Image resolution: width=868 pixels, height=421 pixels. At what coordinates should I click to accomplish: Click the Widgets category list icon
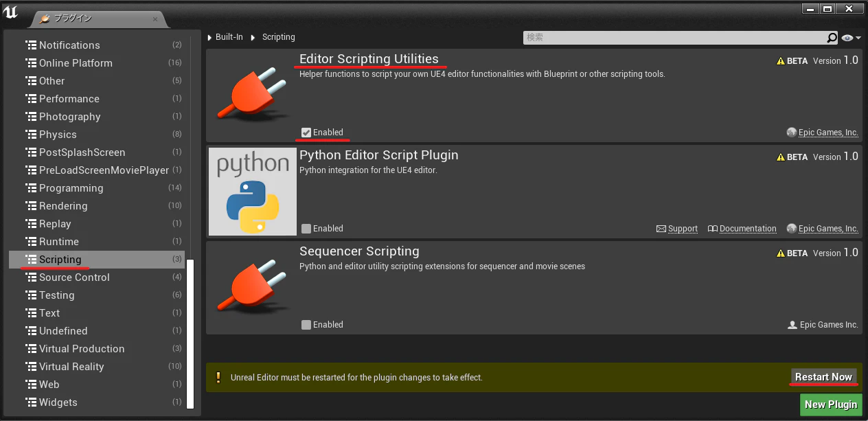[x=31, y=402]
